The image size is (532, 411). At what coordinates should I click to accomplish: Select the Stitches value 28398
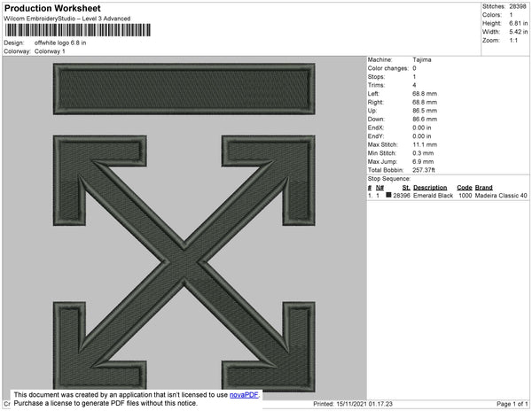tap(518, 6)
